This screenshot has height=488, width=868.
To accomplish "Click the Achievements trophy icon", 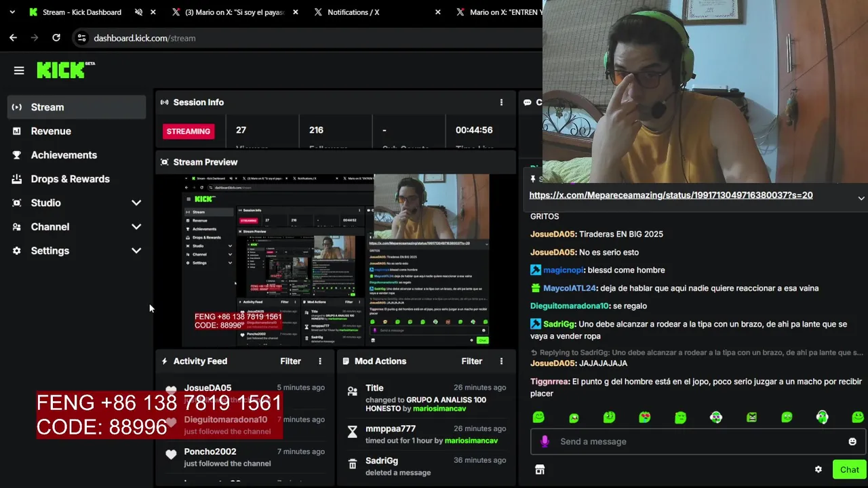I will [x=17, y=155].
